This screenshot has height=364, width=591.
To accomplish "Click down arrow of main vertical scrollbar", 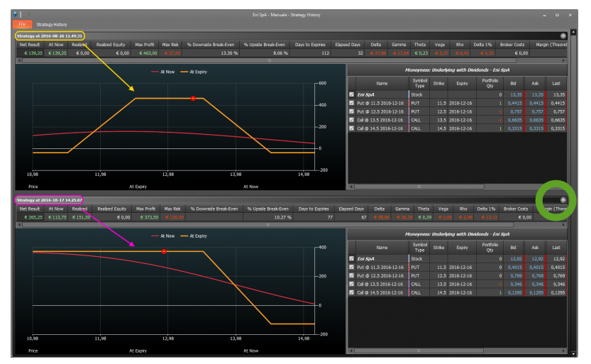I will 573,354.
